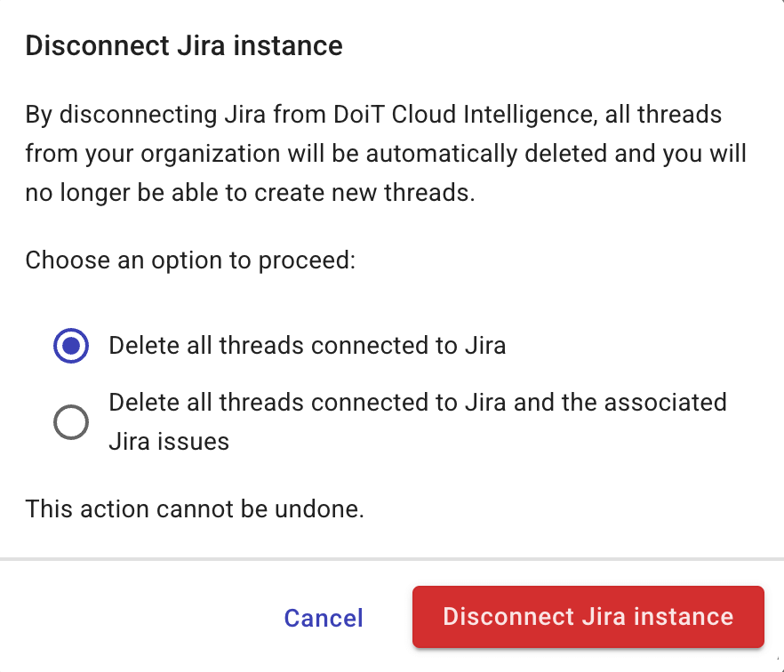Click "This action cannot be undone" warning
The height and width of the screenshot is (672, 784).
click(x=195, y=508)
